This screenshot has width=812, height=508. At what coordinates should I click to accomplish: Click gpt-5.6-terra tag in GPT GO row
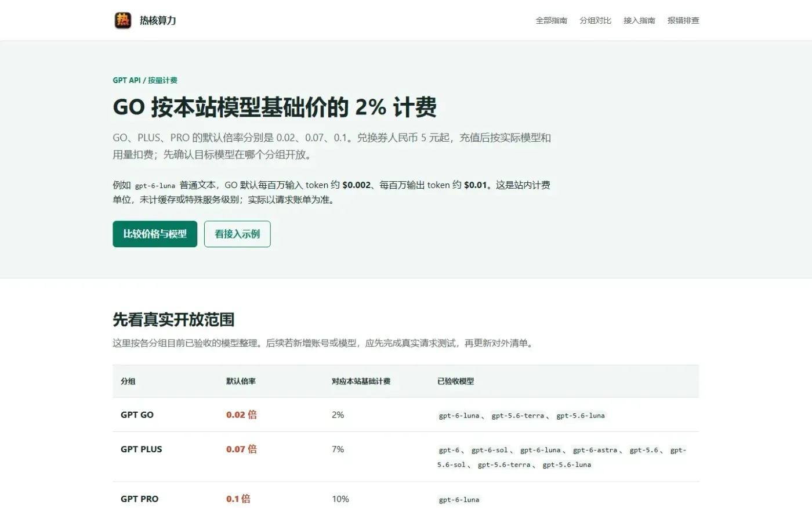518,416
